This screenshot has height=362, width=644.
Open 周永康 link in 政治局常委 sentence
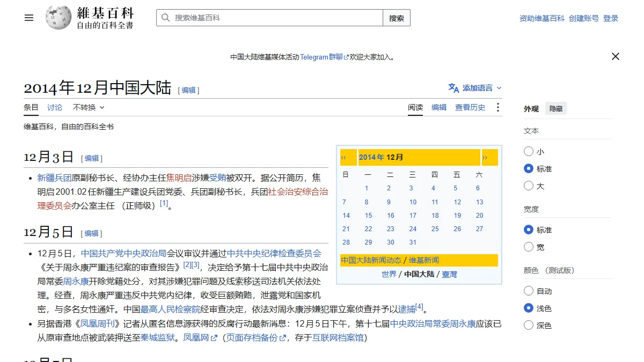tap(76, 281)
